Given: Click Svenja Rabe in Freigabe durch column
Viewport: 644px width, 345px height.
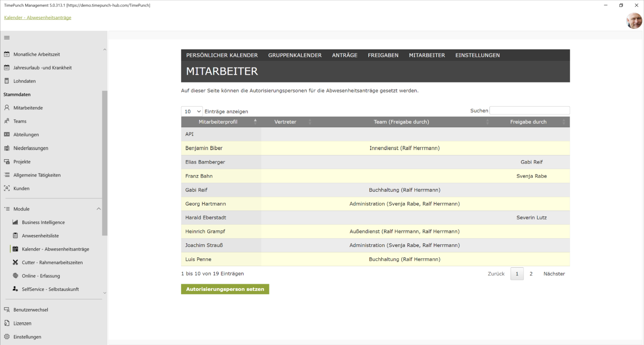Looking at the screenshot, I should (x=531, y=176).
